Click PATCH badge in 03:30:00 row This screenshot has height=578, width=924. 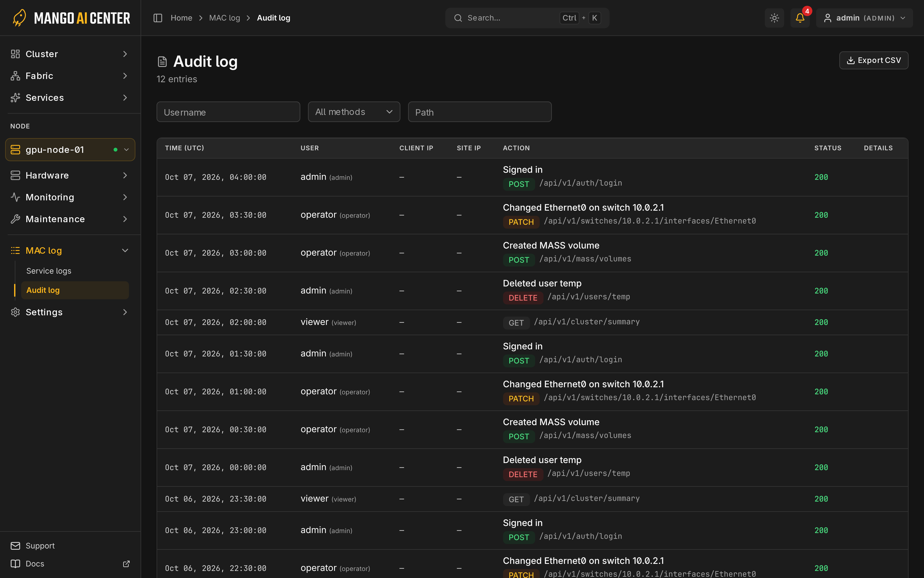[x=521, y=222]
